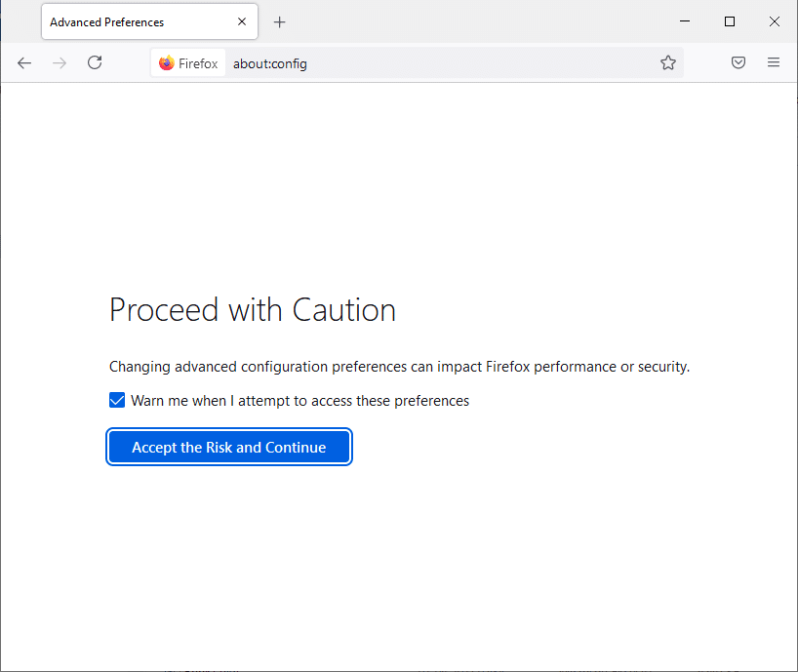Click the "Warn me when I attempt" label
This screenshot has width=798, height=672.
tap(299, 401)
